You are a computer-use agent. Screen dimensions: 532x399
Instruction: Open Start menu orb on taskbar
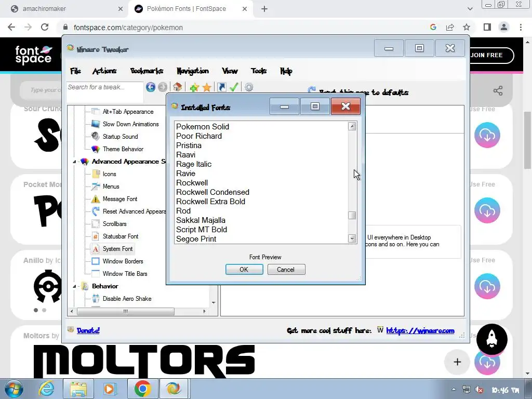[14, 389]
